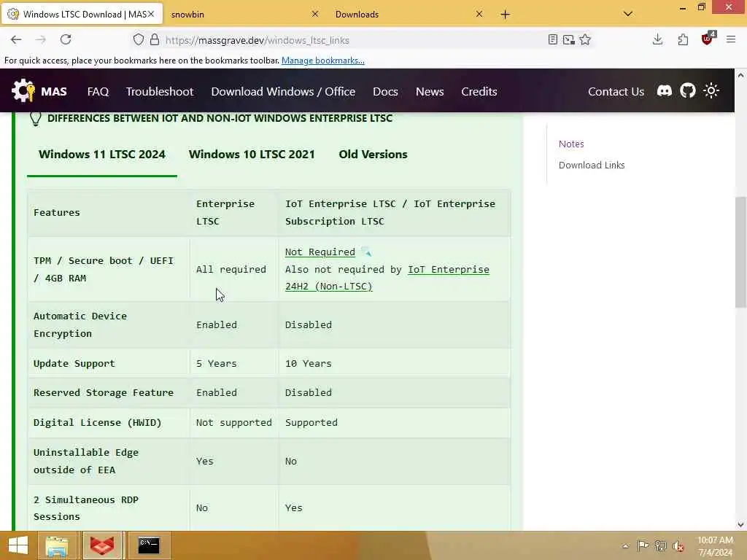Click the address bar URL field
Image resolution: width=747 pixels, height=560 pixels.
click(x=352, y=41)
